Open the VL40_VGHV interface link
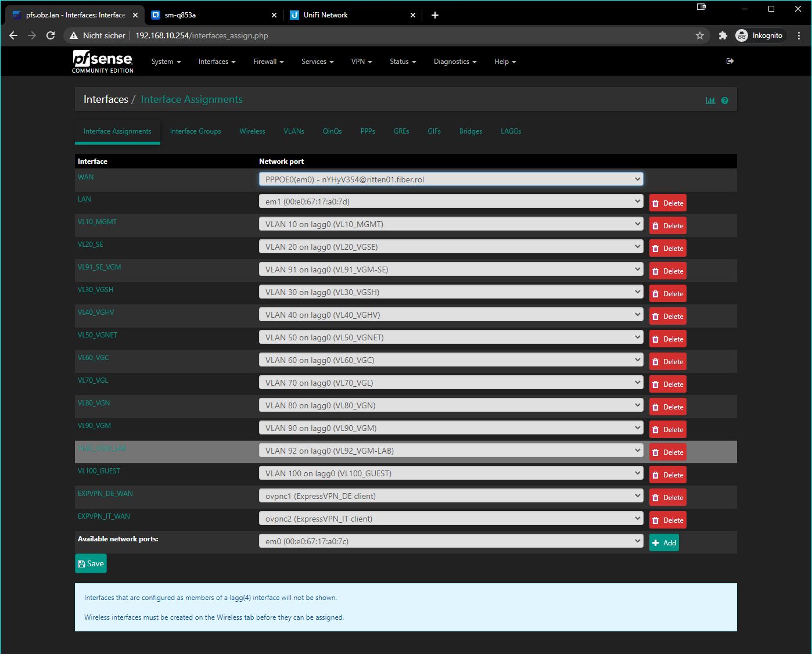This screenshot has width=812, height=654. [96, 312]
